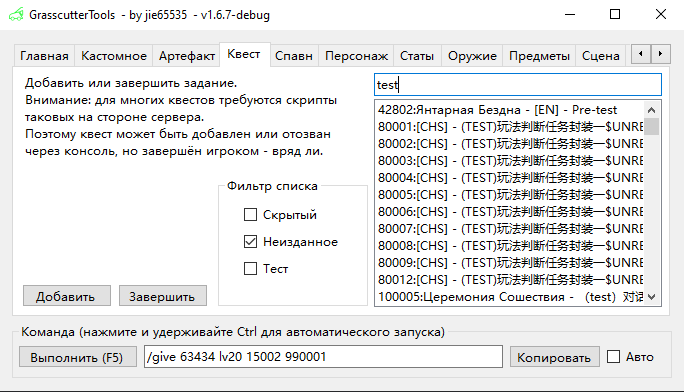Maximize the GrasscutterTools window

(x=615, y=14)
